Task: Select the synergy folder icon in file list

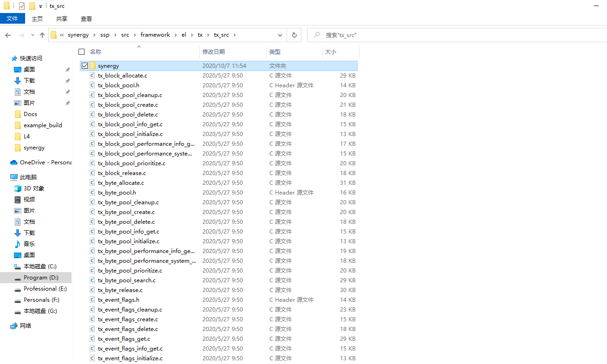Action: tap(92, 65)
